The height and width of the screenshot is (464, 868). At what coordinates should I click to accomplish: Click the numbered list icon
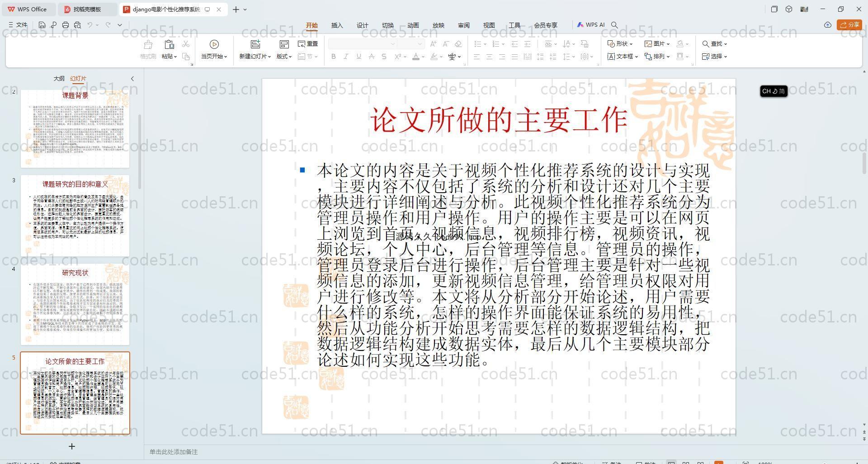pos(495,44)
